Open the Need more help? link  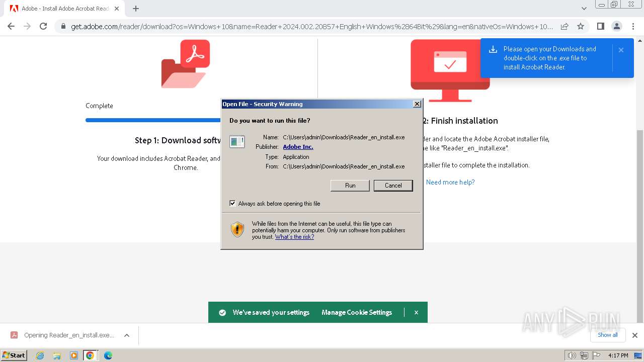click(450, 182)
